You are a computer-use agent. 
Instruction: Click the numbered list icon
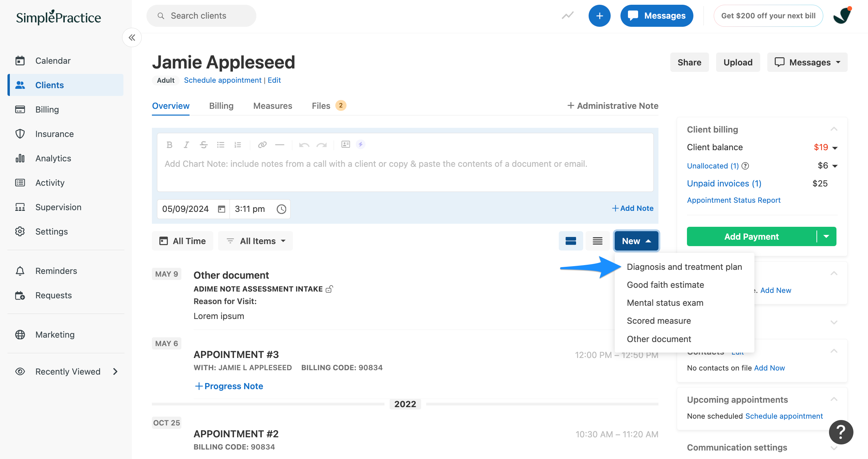pos(238,145)
